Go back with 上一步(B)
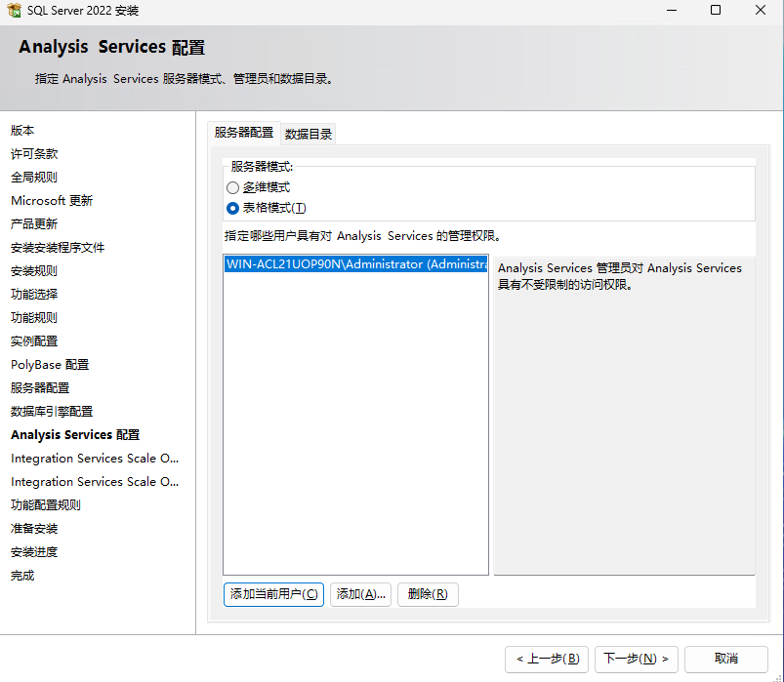The width and height of the screenshot is (784, 682). pos(547,659)
